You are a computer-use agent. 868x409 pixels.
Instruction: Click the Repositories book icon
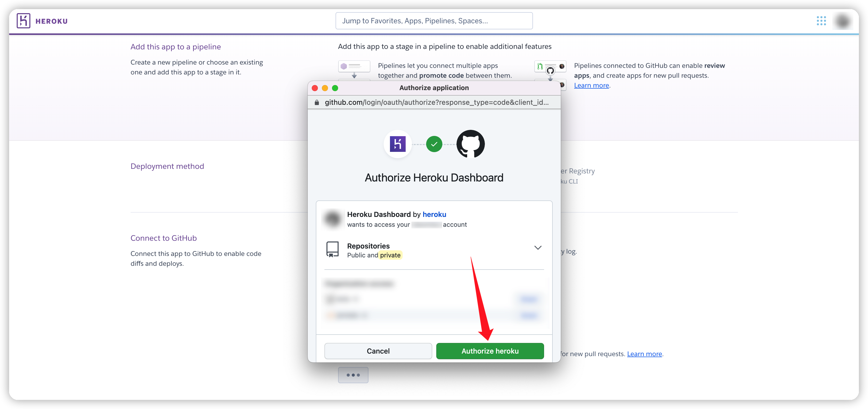click(332, 250)
